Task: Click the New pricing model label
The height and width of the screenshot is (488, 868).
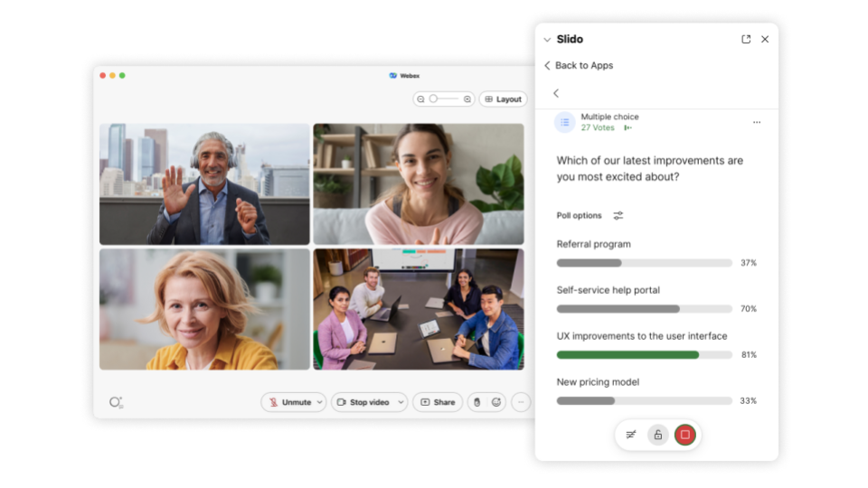Action: click(598, 381)
